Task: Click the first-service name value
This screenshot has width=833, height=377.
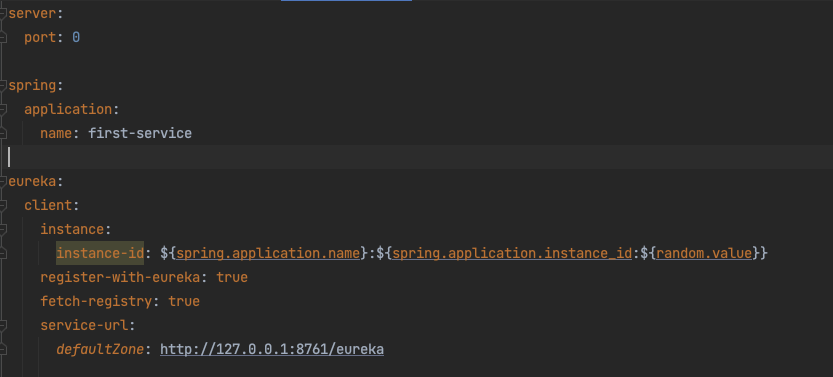Action: pos(140,133)
